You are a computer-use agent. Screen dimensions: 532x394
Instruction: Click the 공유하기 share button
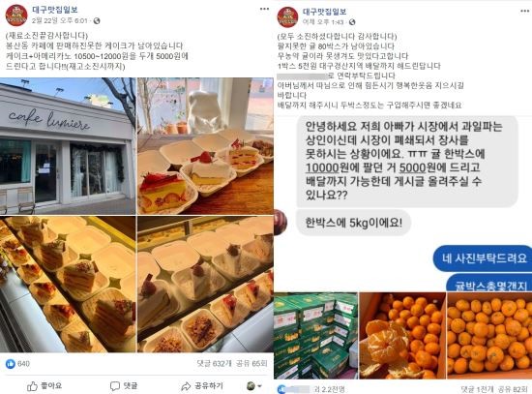click(x=202, y=386)
